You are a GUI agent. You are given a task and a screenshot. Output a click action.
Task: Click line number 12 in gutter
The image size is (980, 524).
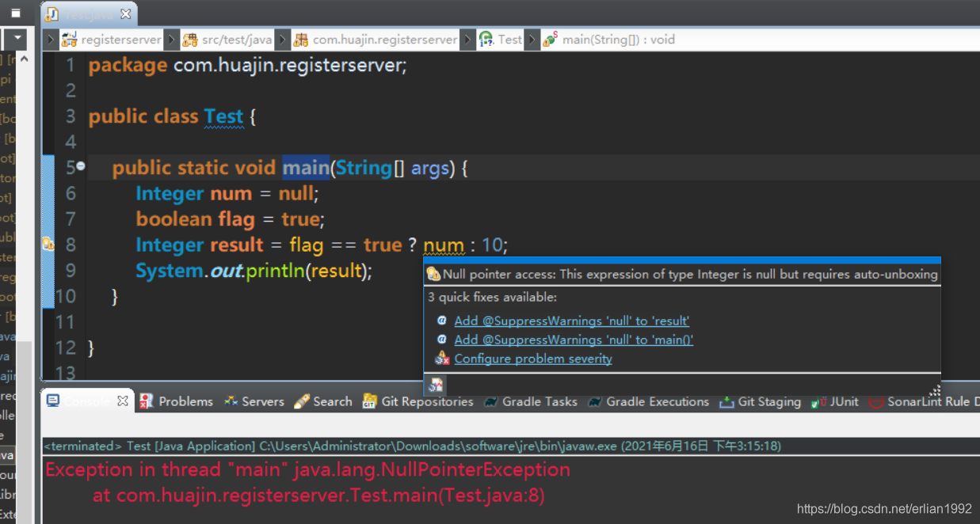(66, 348)
